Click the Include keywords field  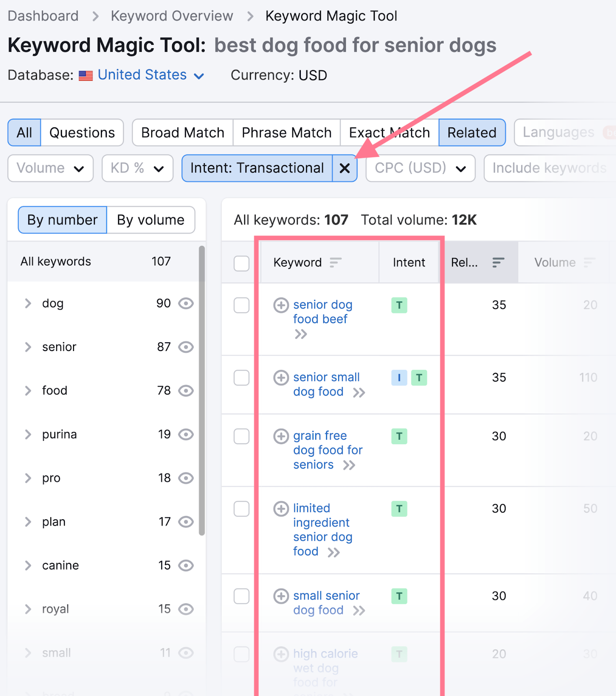549,168
